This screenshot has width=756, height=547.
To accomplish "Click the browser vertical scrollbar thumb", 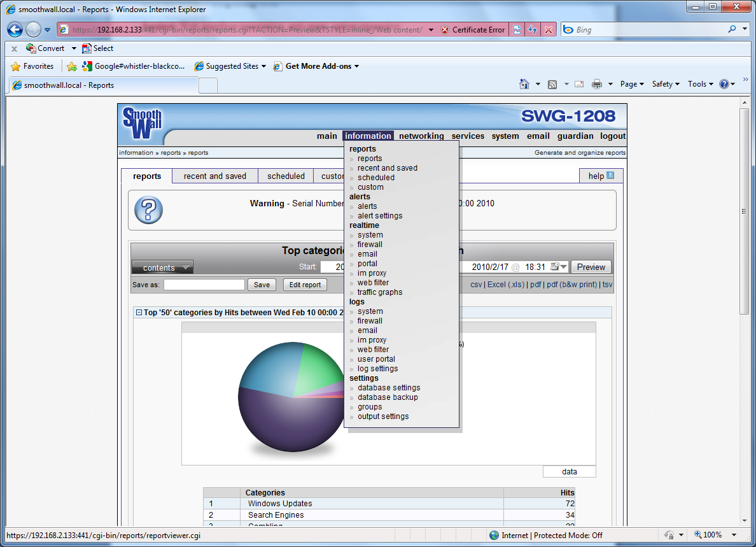I will [745, 211].
